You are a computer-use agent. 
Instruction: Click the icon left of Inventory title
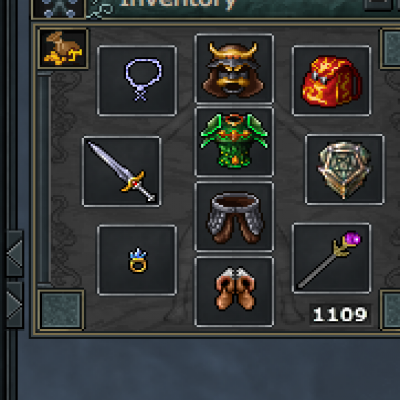[x=59, y=9]
